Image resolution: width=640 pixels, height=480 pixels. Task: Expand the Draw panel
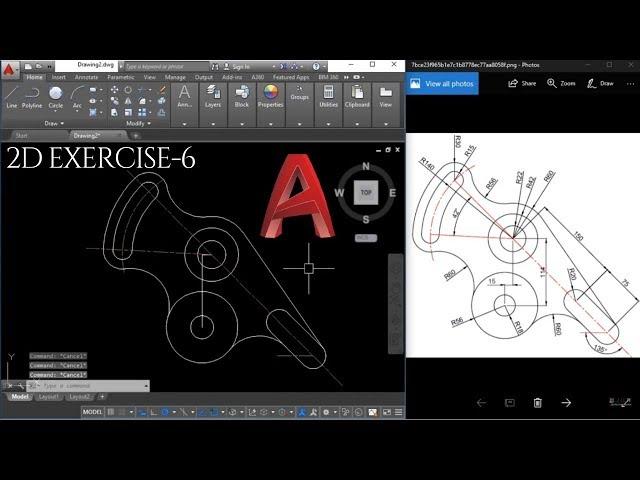click(54, 123)
